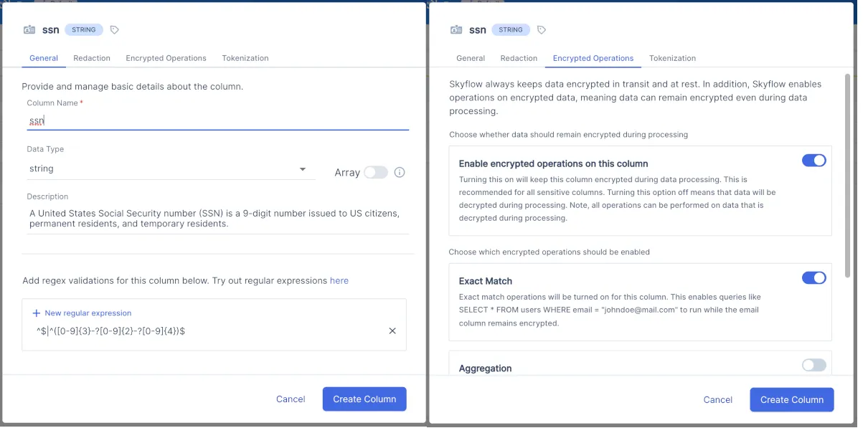Click inside the Column Name field
Screen dimensions: 868x428
[x=143, y=120]
